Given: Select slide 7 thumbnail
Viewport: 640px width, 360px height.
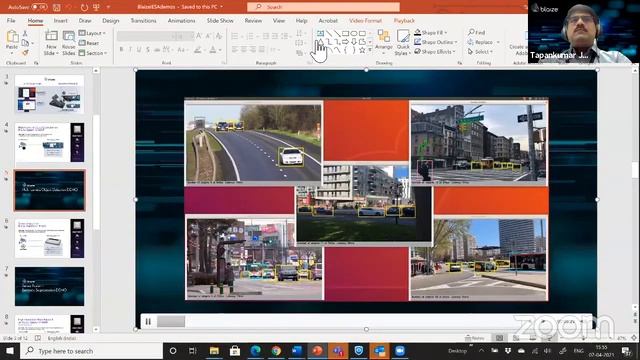Looking at the screenshot, I should pos(50,286).
